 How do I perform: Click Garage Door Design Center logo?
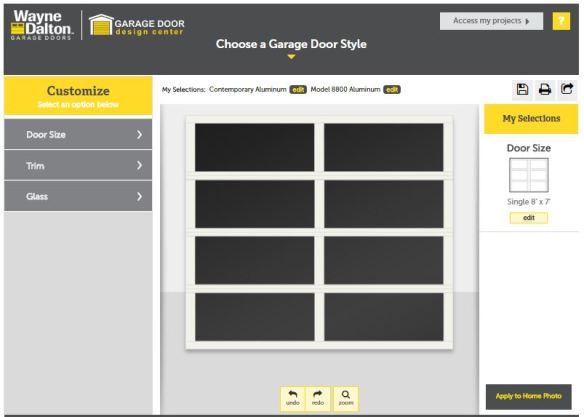137,25
